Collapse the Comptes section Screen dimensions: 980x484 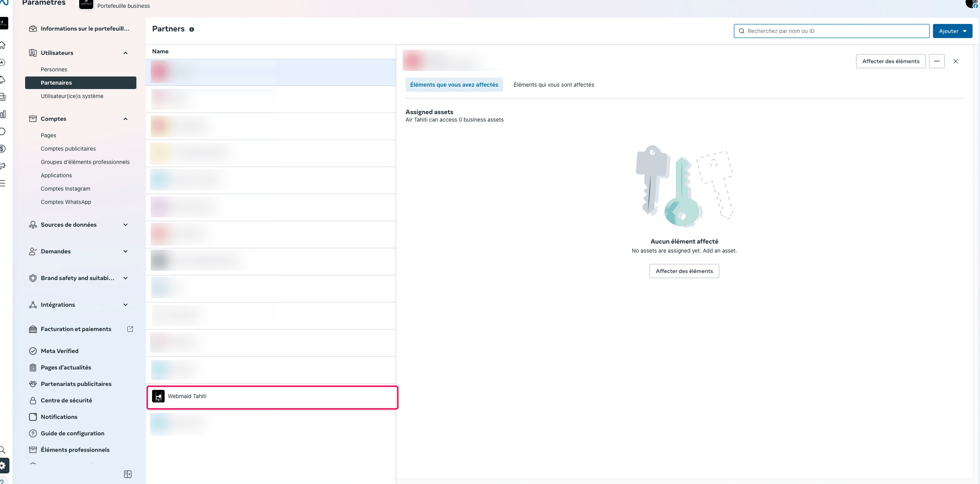pos(125,119)
